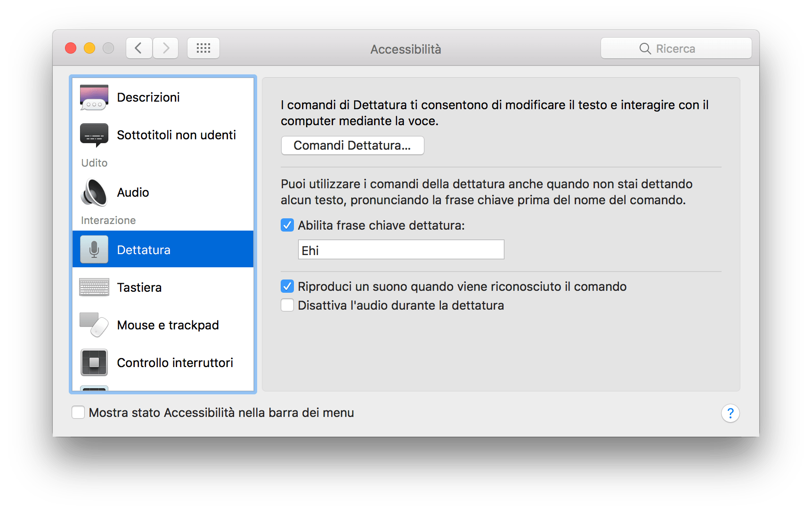This screenshot has width=812, height=512.
Task: Select Descrizioni label in the sidebar
Action: pyautogui.click(x=148, y=97)
